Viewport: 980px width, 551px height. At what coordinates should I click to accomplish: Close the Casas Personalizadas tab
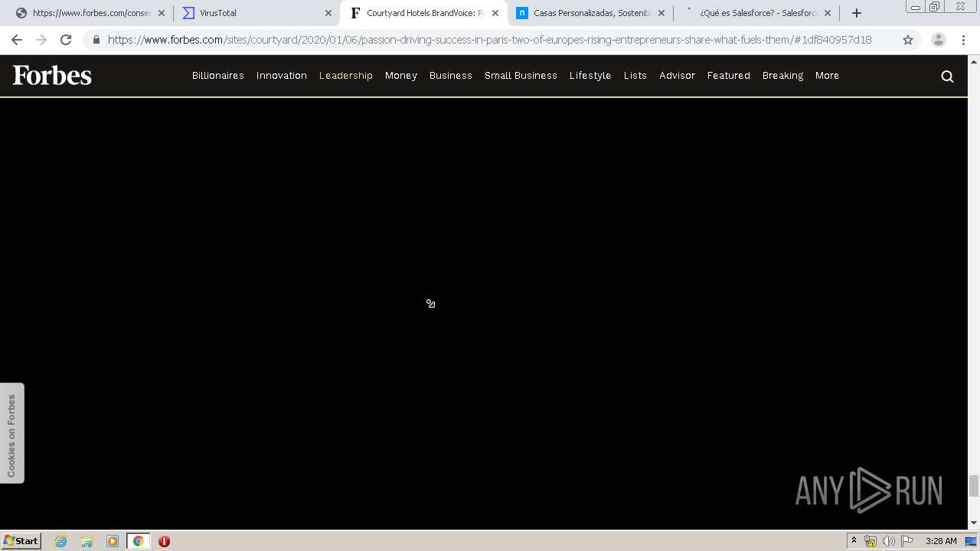pos(661,13)
